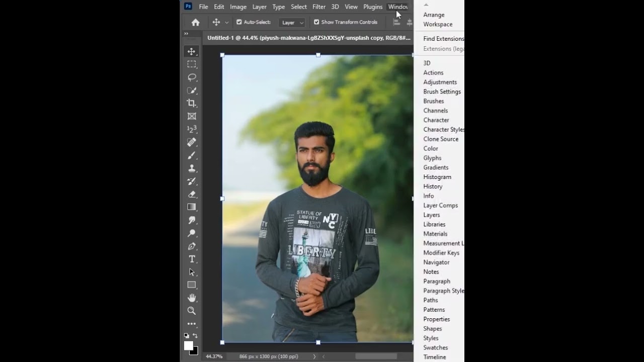644x362 pixels.
Task: Select the Hand tool
Action: point(192,298)
